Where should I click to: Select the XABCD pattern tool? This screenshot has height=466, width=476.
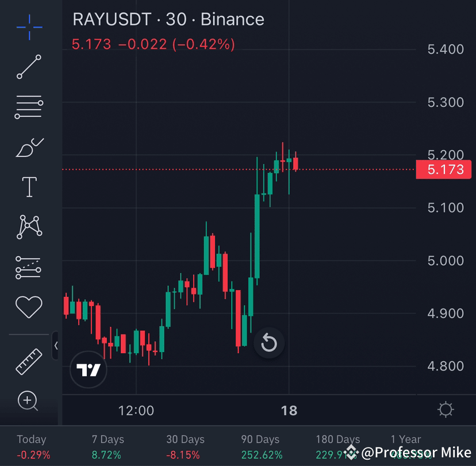[29, 227]
